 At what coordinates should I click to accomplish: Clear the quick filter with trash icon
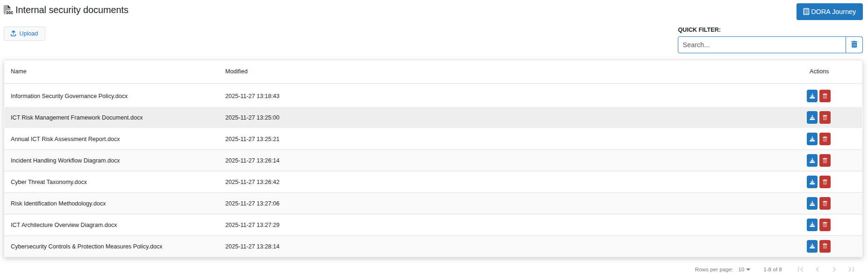tap(854, 45)
